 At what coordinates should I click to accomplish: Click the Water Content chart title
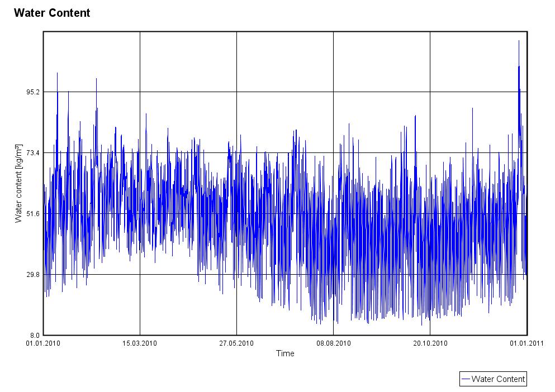click(52, 13)
